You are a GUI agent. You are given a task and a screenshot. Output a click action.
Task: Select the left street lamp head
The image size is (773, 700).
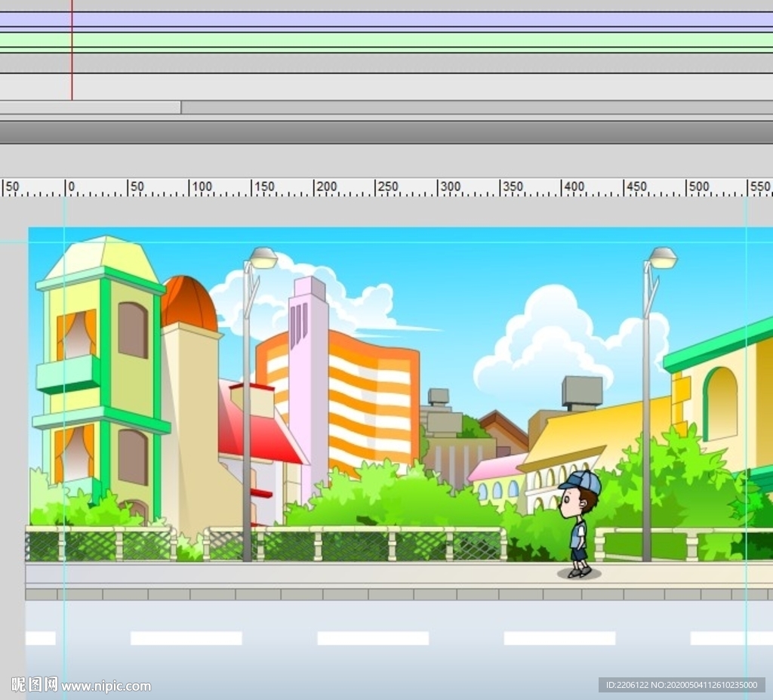click(263, 258)
